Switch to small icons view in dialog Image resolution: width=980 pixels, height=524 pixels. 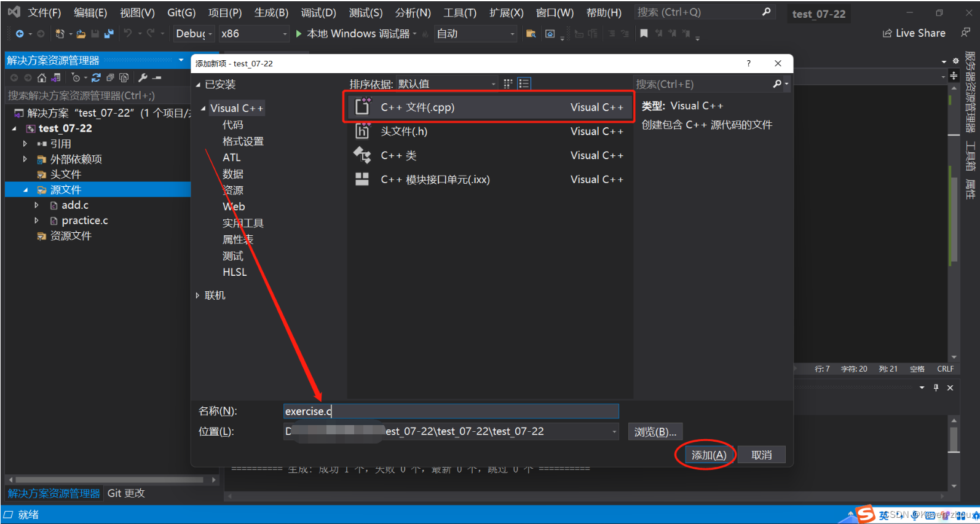pyautogui.click(x=508, y=84)
